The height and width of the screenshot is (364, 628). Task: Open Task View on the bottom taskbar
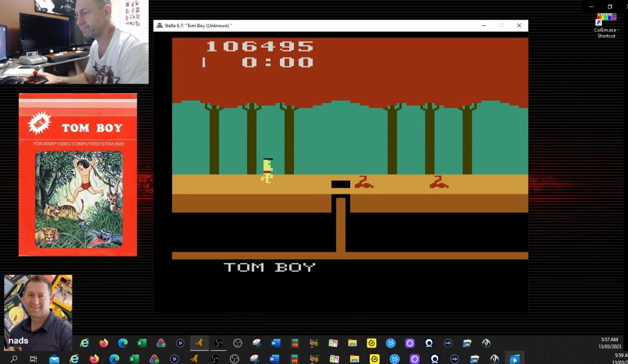34,359
